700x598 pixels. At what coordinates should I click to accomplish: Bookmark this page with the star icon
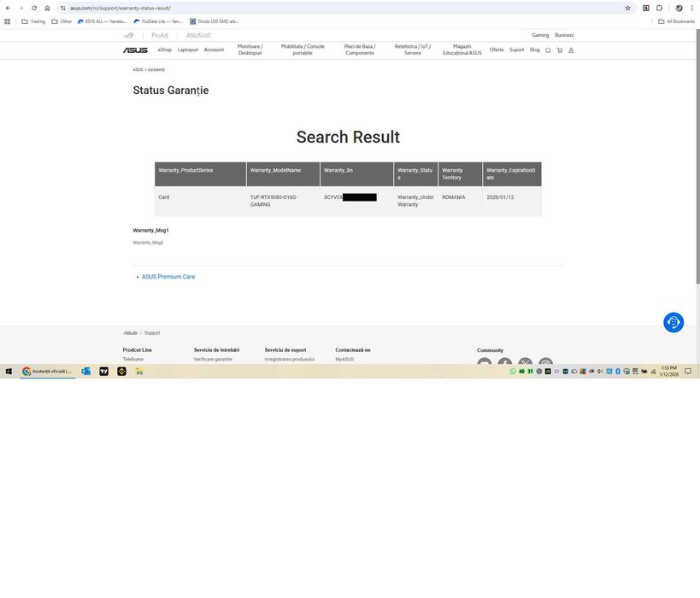627,8
